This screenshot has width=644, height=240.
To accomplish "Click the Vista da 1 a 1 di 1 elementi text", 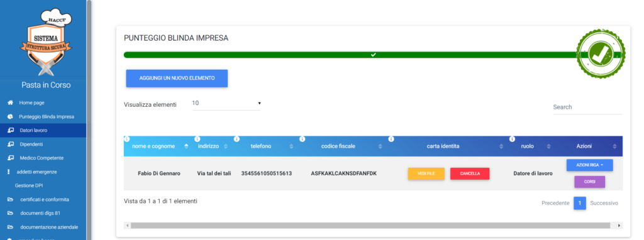I will pyautogui.click(x=160, y=202).
